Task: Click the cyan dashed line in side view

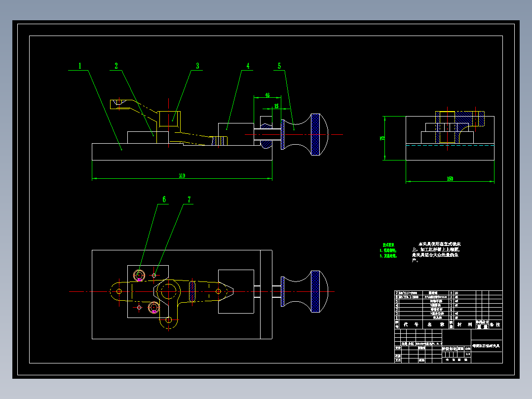Action: (x=450, y=145)
